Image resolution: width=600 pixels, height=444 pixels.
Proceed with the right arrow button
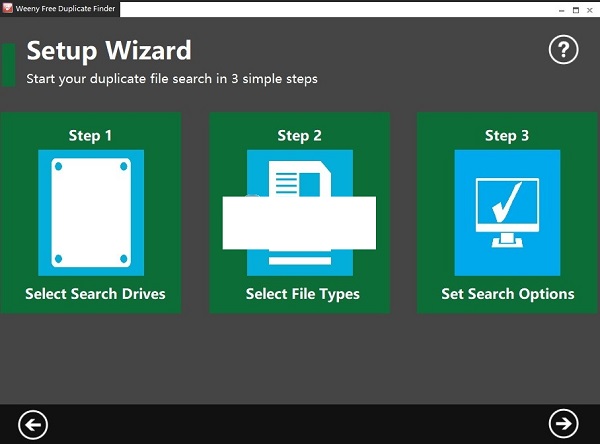563,423
